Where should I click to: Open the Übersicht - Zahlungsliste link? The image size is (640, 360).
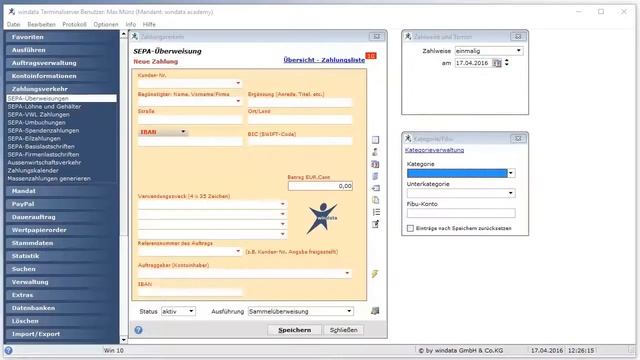(324, 60)
